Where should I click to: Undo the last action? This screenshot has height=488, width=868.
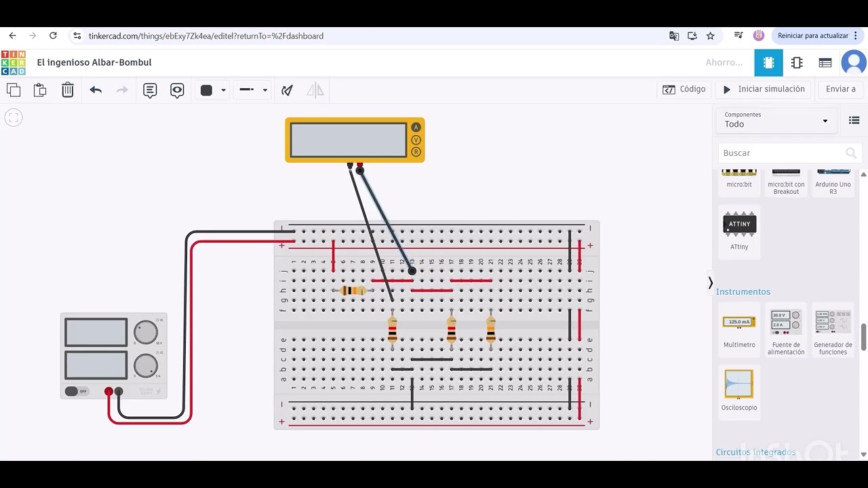96,89
